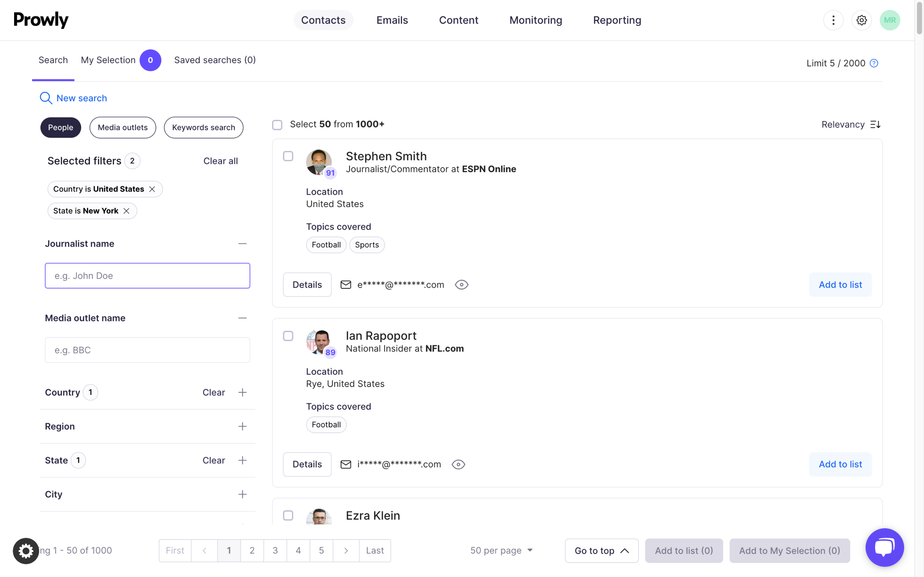Viewport: 924px width, 577px height.
Task: Open the settings gear icon in header
Action: pos(862,20)
